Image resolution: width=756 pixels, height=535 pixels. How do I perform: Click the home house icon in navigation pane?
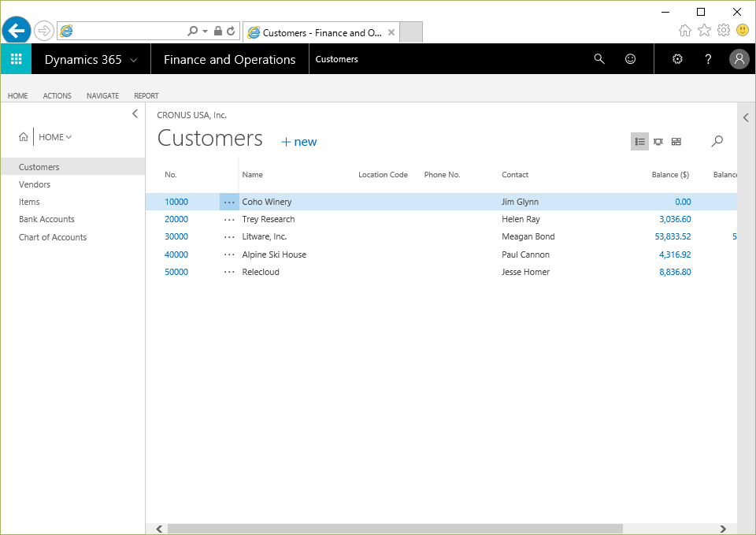point(23,137)
